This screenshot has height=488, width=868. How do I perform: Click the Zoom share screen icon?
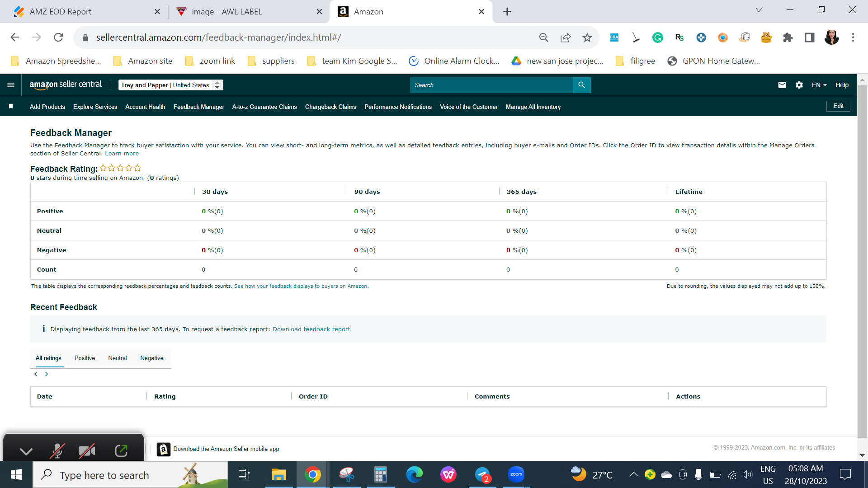[121, 450]
